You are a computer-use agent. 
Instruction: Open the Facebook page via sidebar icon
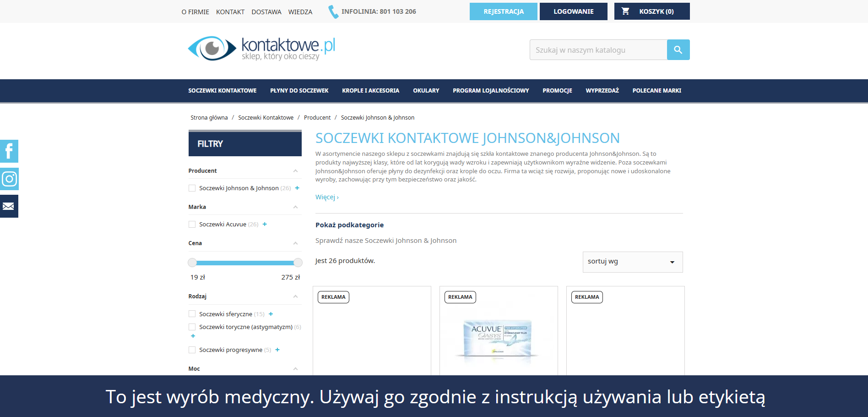(9, 151)
